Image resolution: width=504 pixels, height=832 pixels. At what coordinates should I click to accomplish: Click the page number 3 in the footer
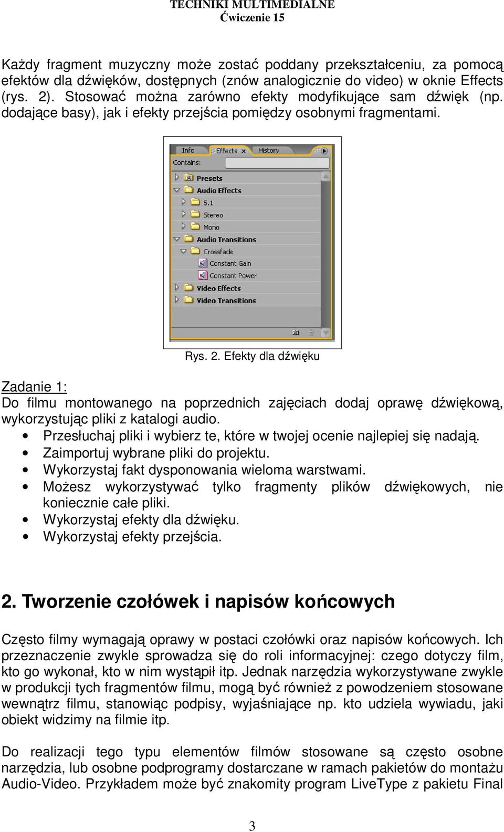(x=252, y=826)
